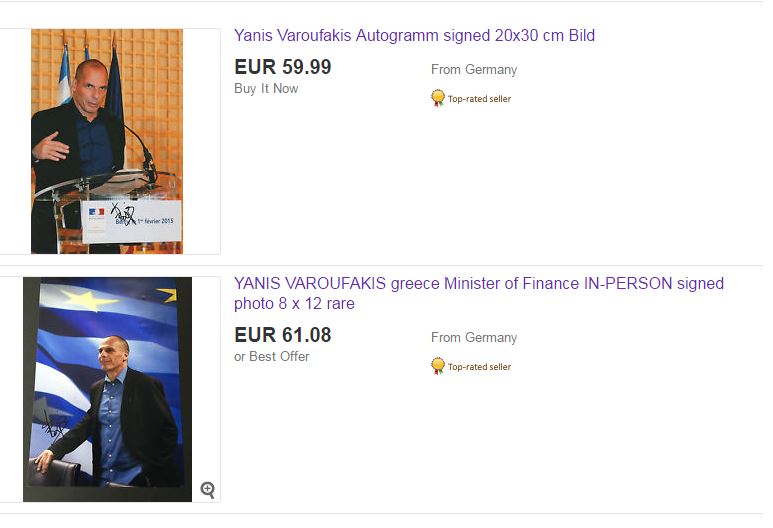
Task: Open the Yanis Varoufakis Autogramm listing title
Action: click(414, 36)
